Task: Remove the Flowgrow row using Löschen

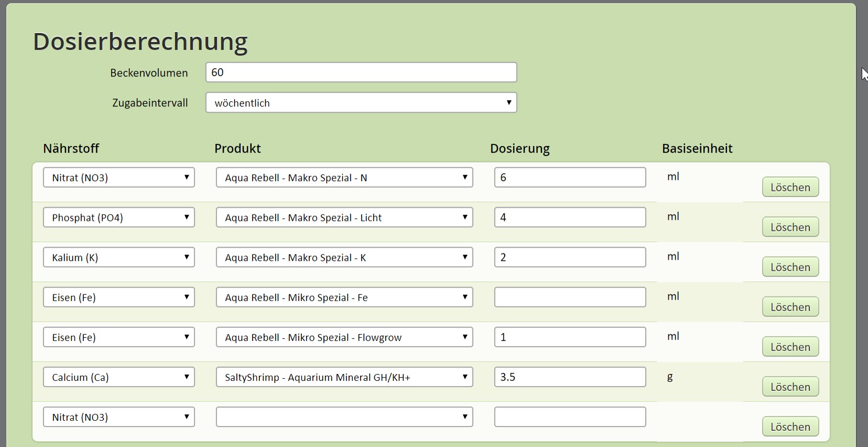Action: coord(790,347)
